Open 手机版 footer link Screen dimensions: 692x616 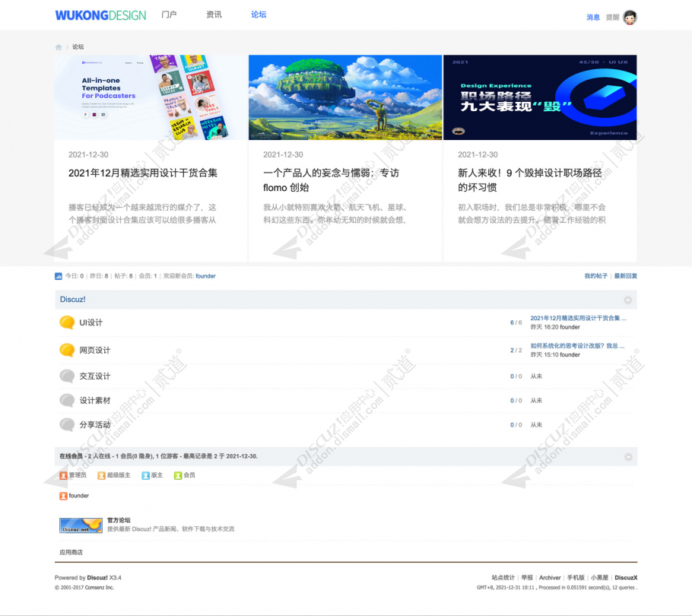coord(576,578)
